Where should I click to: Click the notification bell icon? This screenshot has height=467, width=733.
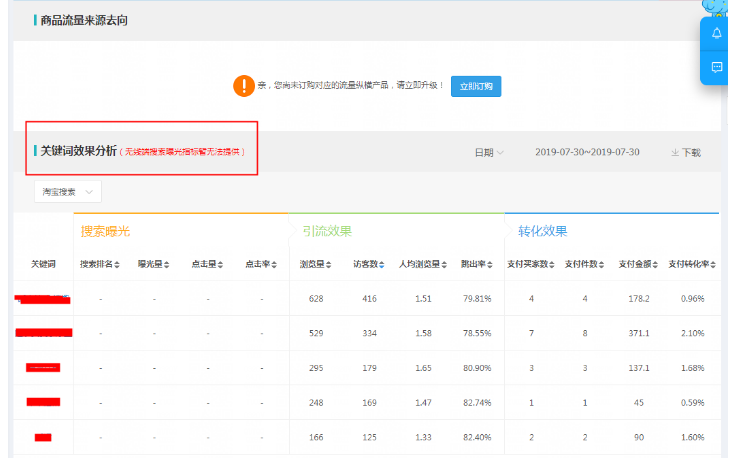[x=716, y=33]
